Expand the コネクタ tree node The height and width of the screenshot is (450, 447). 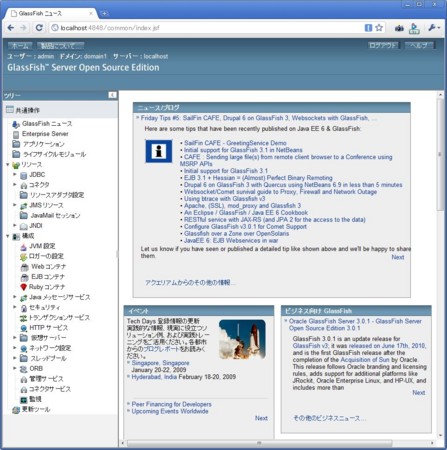coord(15,184)
